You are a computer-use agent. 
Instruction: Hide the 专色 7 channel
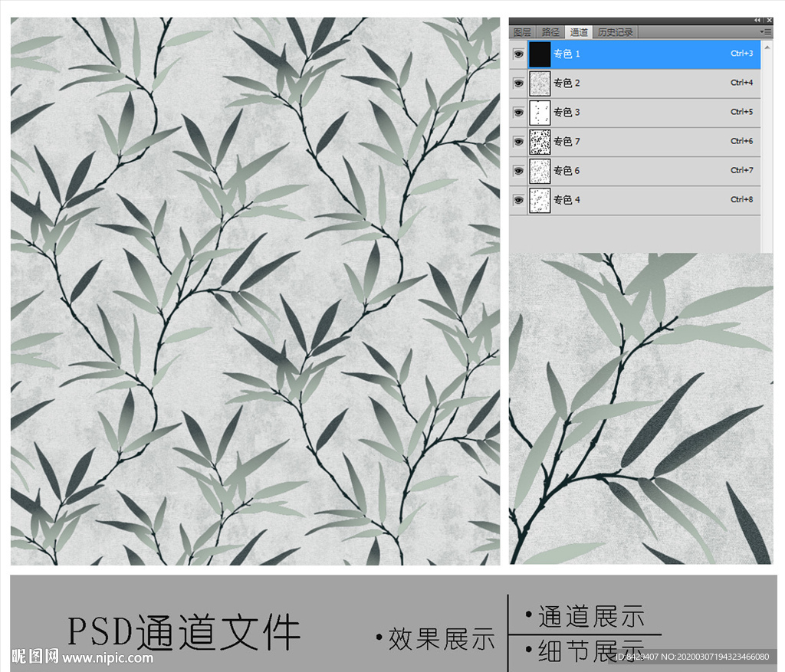pyautogui.click(x=519, y=142)
